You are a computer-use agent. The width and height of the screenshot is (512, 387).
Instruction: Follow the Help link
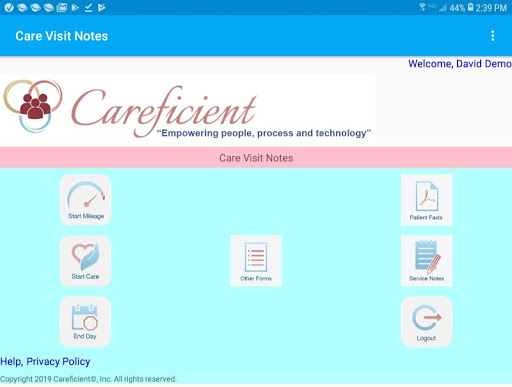(11, 362)
